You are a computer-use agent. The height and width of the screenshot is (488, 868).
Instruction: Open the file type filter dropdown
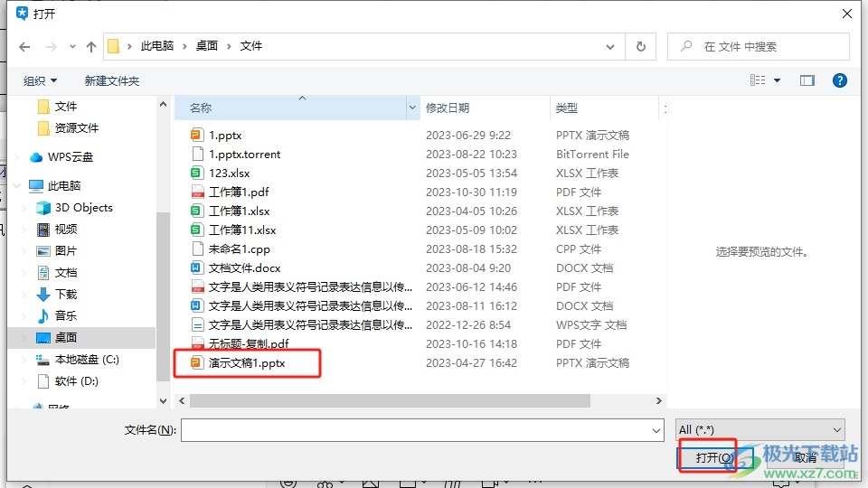(x=759, y=430)
